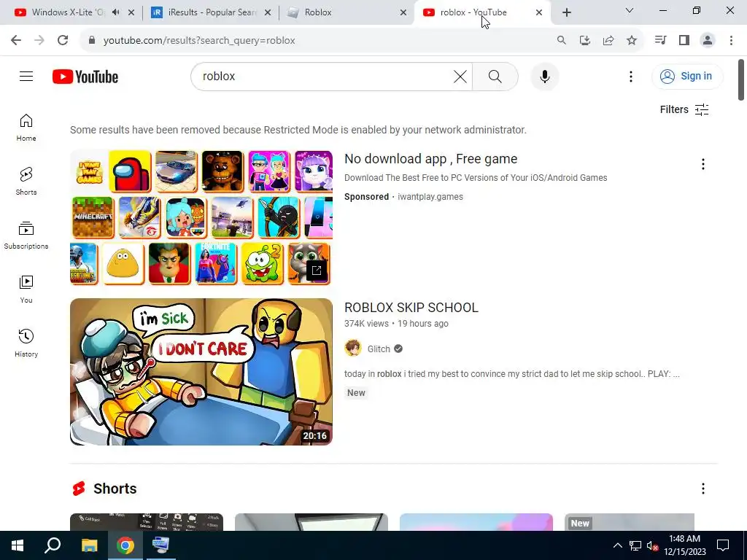Open YouTube settings three-dot menu

point(631,76)
